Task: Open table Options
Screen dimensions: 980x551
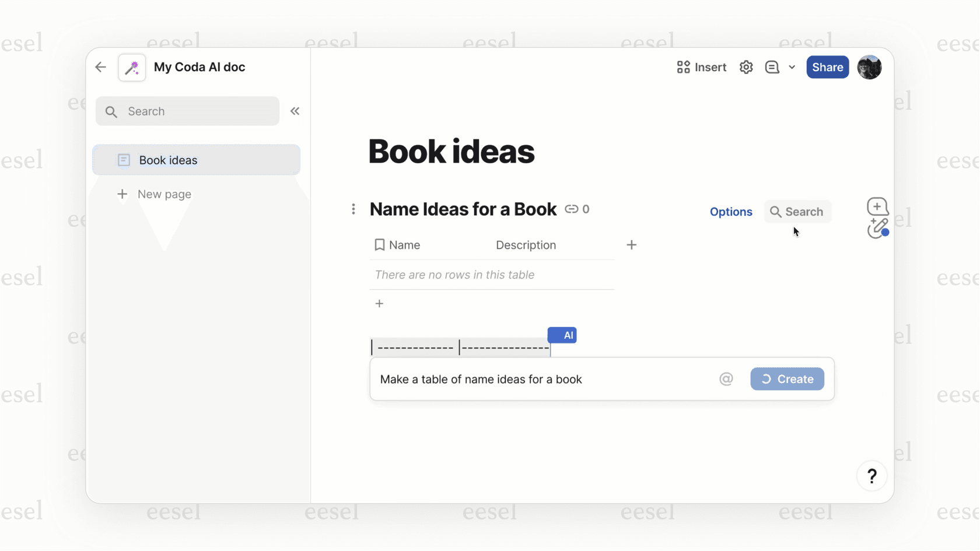Action: [x=730, y=212]
